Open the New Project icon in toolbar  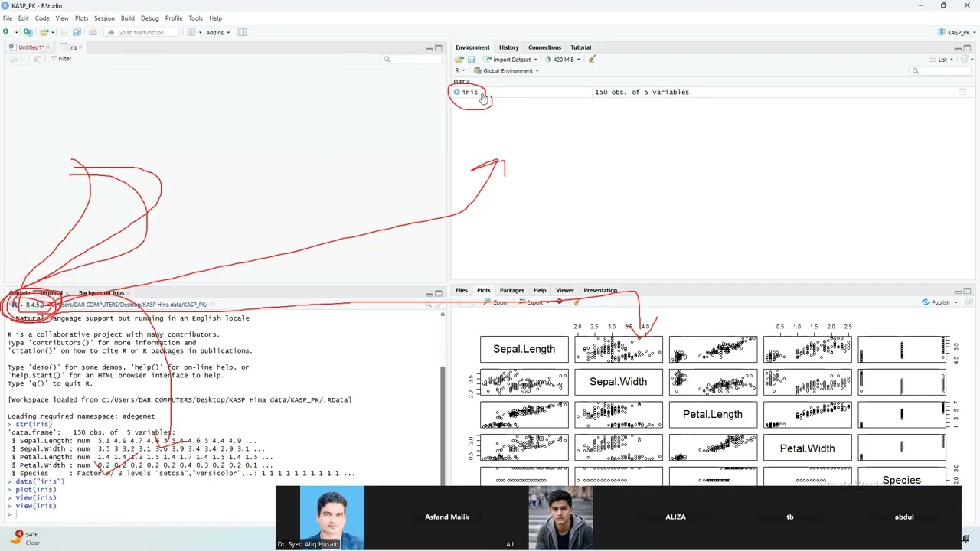[x=28, y=32]
